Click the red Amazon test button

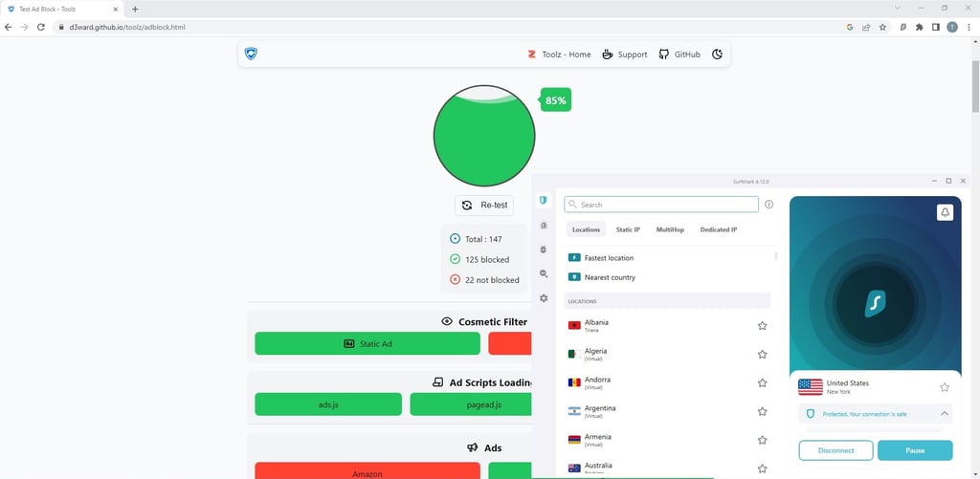(x=367, y=471)
